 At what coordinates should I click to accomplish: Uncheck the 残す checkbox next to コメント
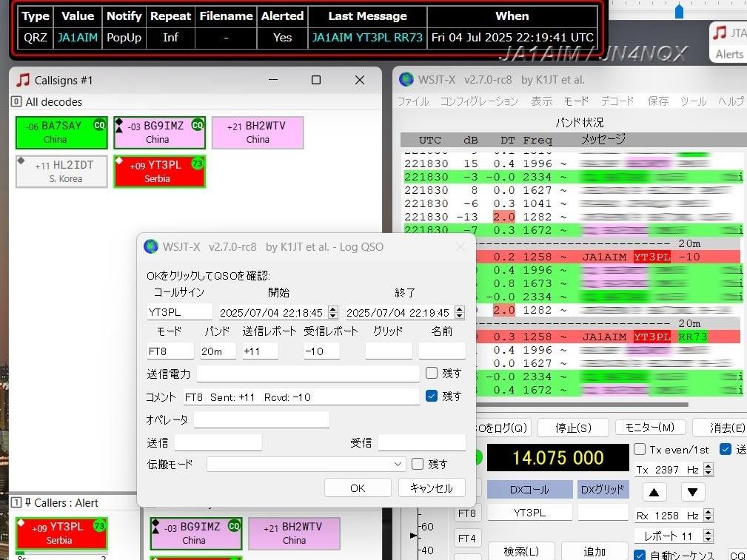[432, 397]
